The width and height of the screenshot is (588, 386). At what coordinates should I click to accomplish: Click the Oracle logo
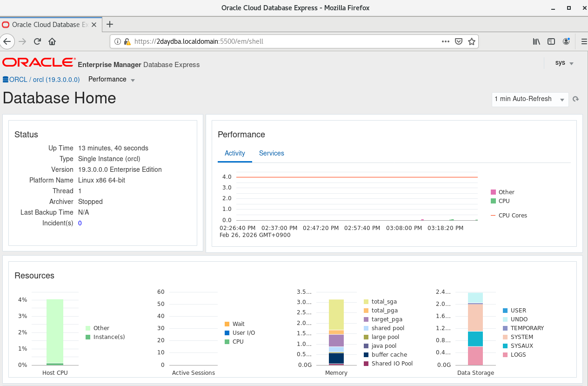click(x=39, y=62)
